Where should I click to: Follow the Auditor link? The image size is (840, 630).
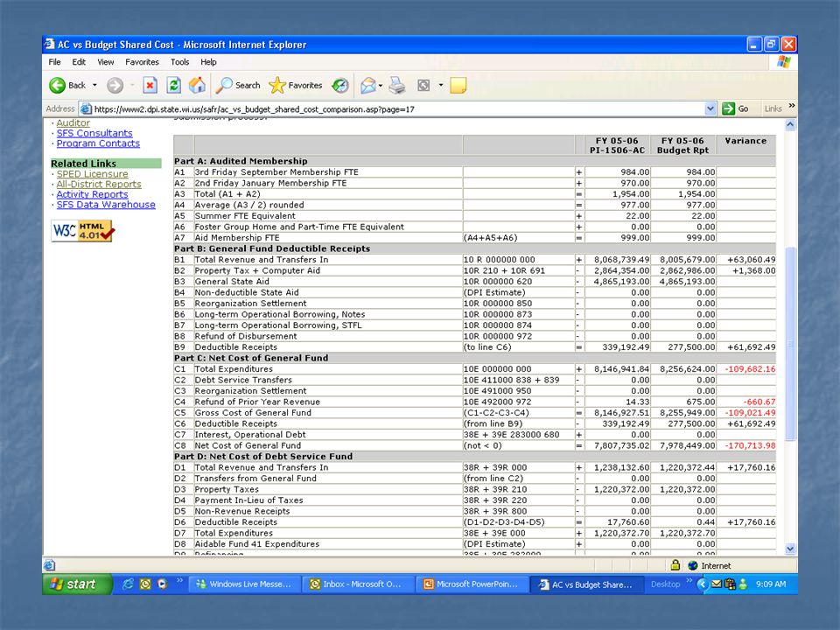pyautogui.click(x=73, y=123)
